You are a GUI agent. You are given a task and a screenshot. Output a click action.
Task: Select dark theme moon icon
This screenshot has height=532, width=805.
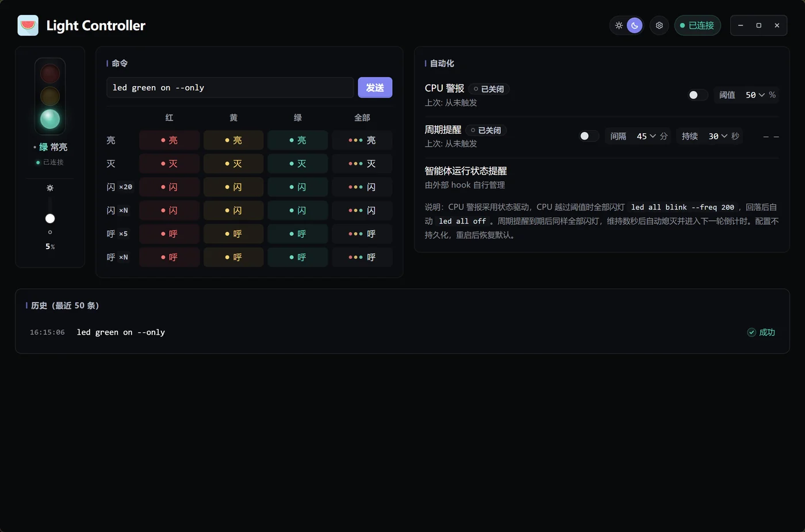click(634, 25)
